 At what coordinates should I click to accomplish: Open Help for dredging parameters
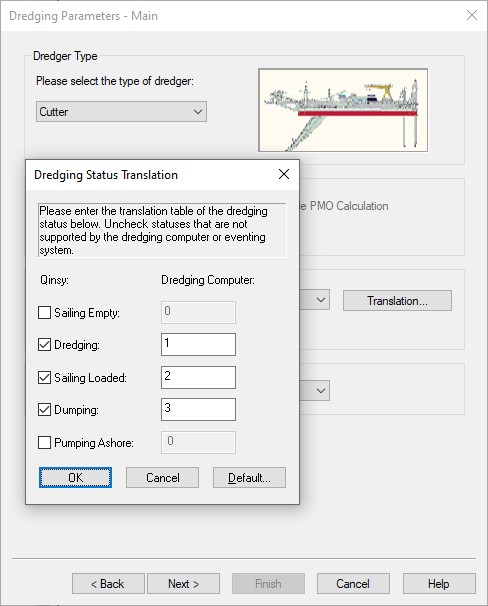pyautogui.click(x=439, y=584)
